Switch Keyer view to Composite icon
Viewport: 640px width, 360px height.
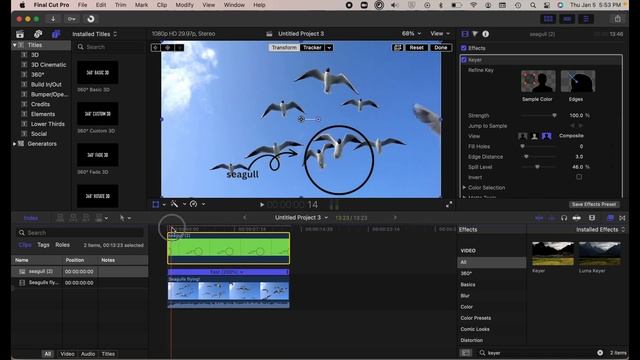[547, 136]
